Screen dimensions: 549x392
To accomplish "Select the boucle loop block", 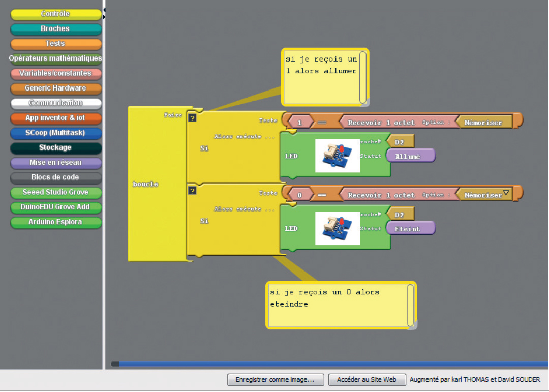I will (145, 184).
